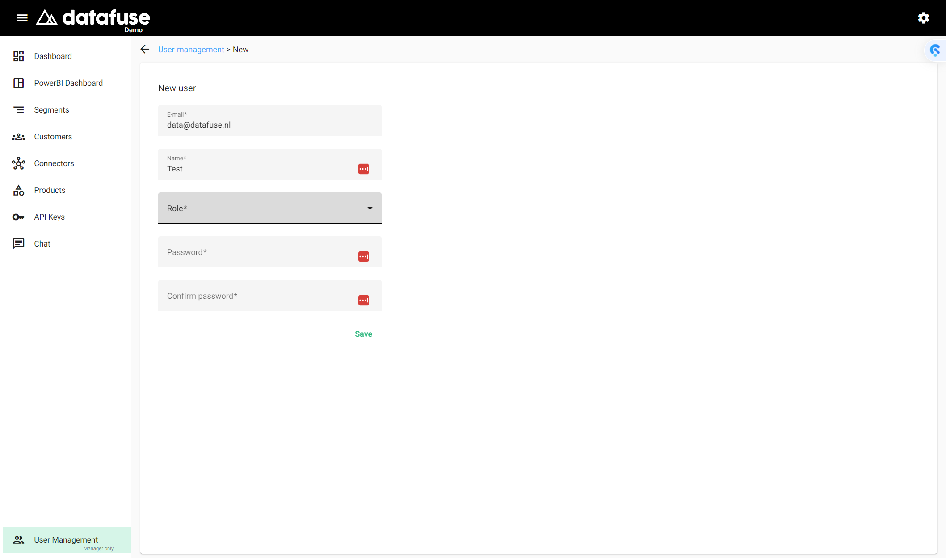Click the User-management breadcrumb link

(191, 50)
